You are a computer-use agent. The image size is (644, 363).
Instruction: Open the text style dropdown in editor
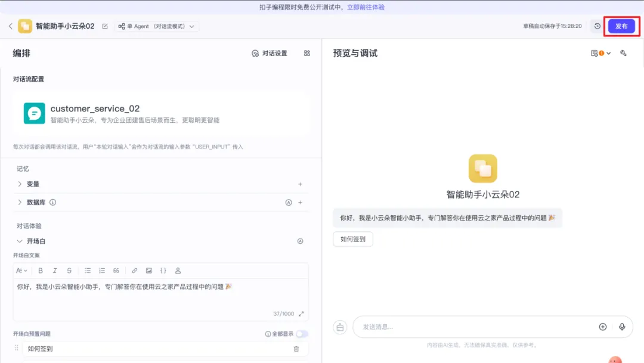coord(21,271)
